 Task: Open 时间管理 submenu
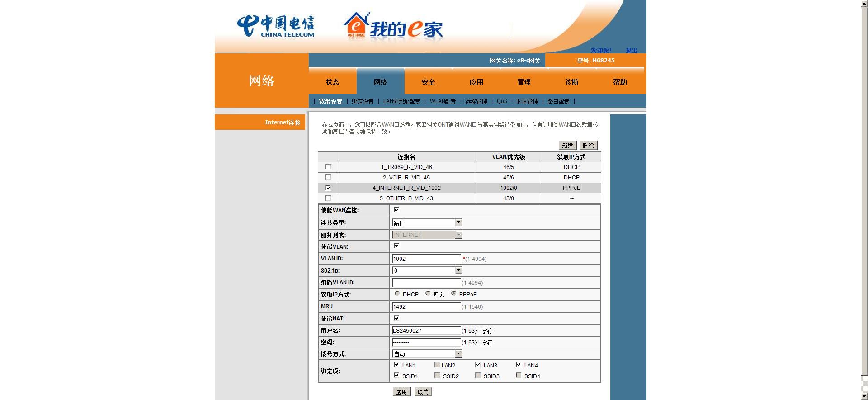pyautogui.click(x=527, y=101)
